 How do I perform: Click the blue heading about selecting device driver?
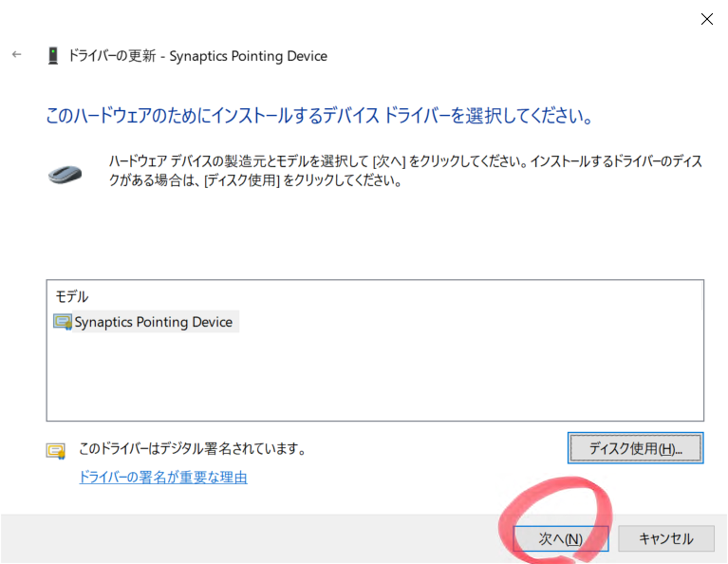320,117
